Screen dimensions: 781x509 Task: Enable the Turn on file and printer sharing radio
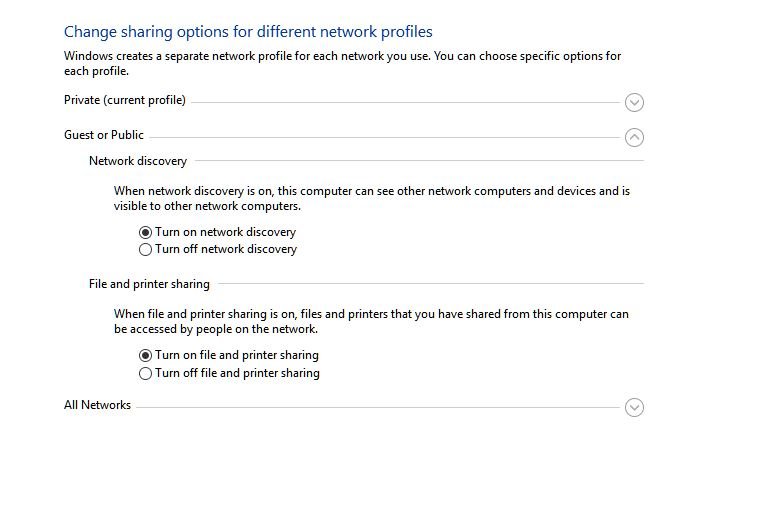click(x=145, y=356)
